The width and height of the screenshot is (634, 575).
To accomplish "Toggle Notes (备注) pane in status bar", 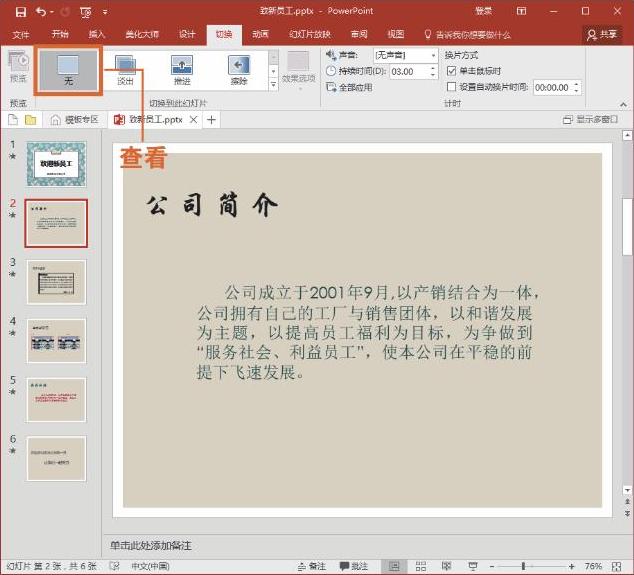I will point(311,567).
